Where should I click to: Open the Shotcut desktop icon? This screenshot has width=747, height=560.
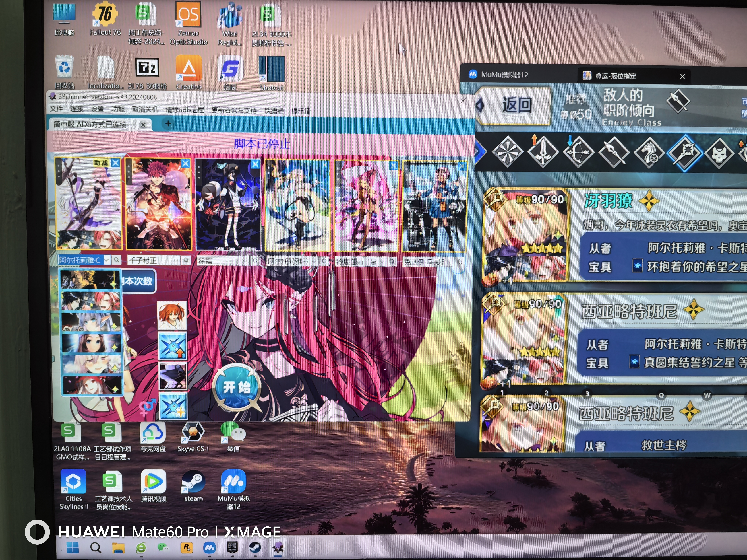272,73
